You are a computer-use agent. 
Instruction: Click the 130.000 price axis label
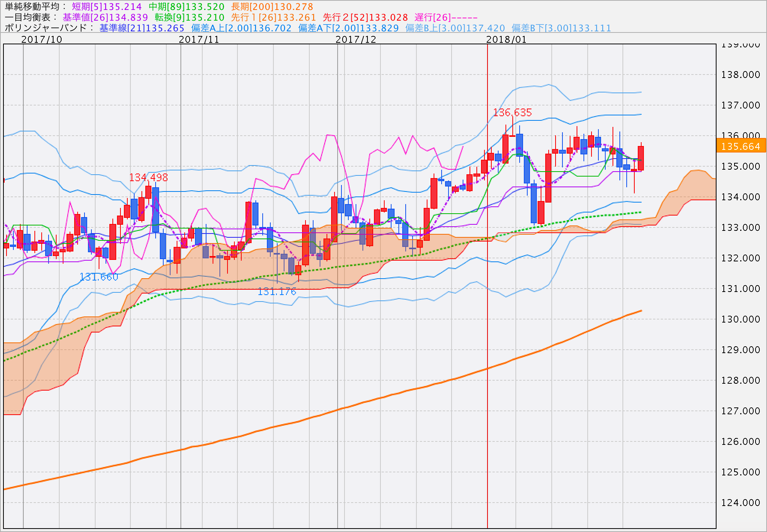tap(741, 319)
